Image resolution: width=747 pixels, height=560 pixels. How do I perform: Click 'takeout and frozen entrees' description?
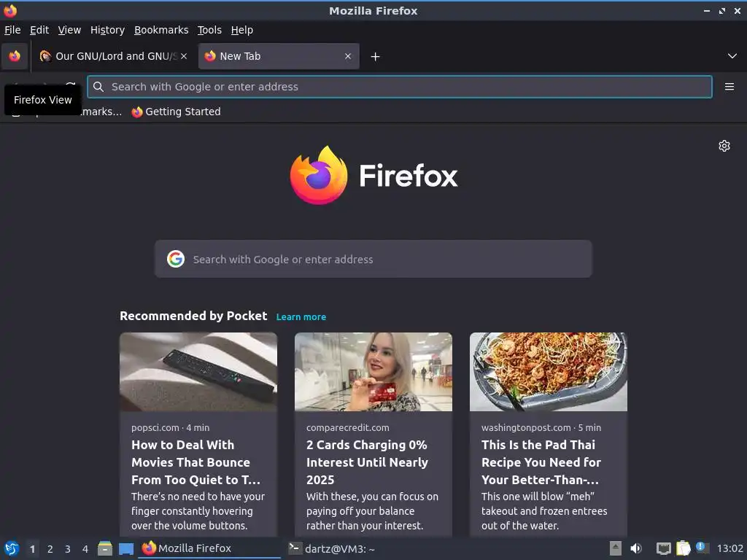pyautogui.click(x=544, y=511)
